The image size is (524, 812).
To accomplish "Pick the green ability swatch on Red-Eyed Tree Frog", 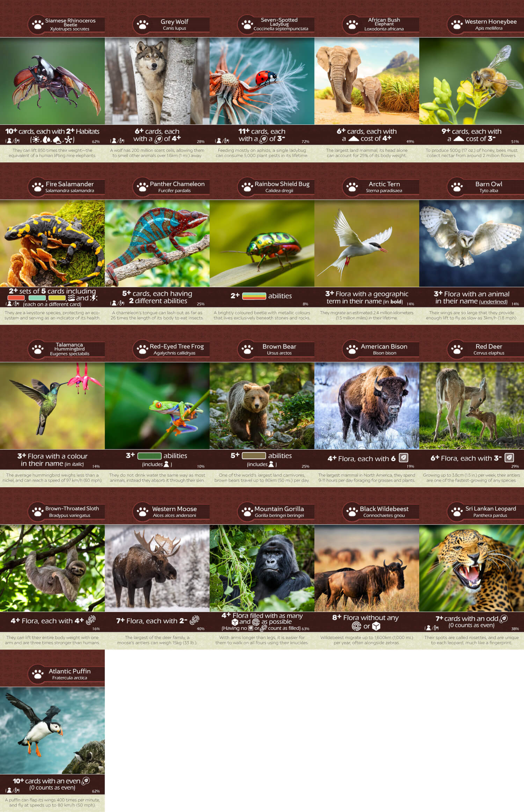I will [x=149, y=456].
